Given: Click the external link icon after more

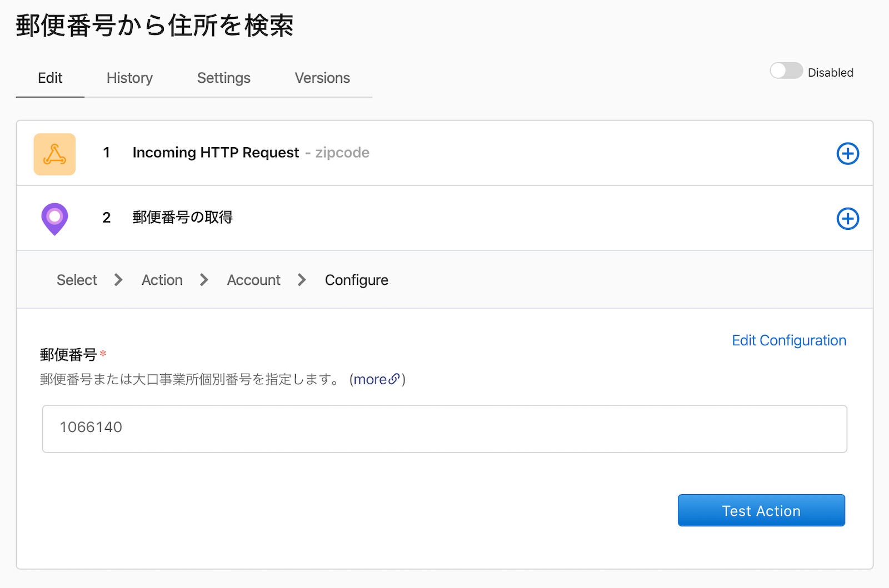Looking at the screenshot, I should point(396,379).
